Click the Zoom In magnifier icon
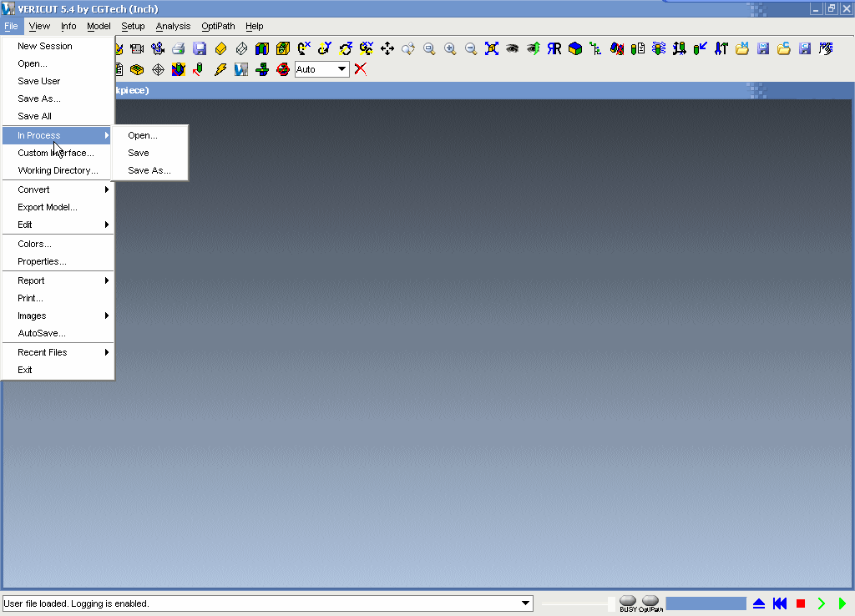Image resolution: width=855 pixels, height=616 pixels. pyautogui.click(x=450, y=49)
